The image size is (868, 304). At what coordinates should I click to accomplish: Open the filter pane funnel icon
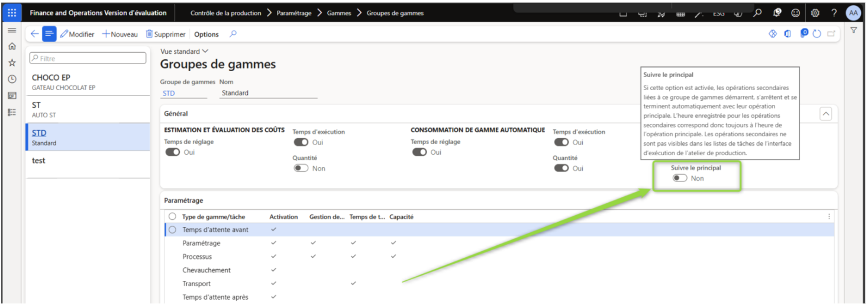[854, 30]
